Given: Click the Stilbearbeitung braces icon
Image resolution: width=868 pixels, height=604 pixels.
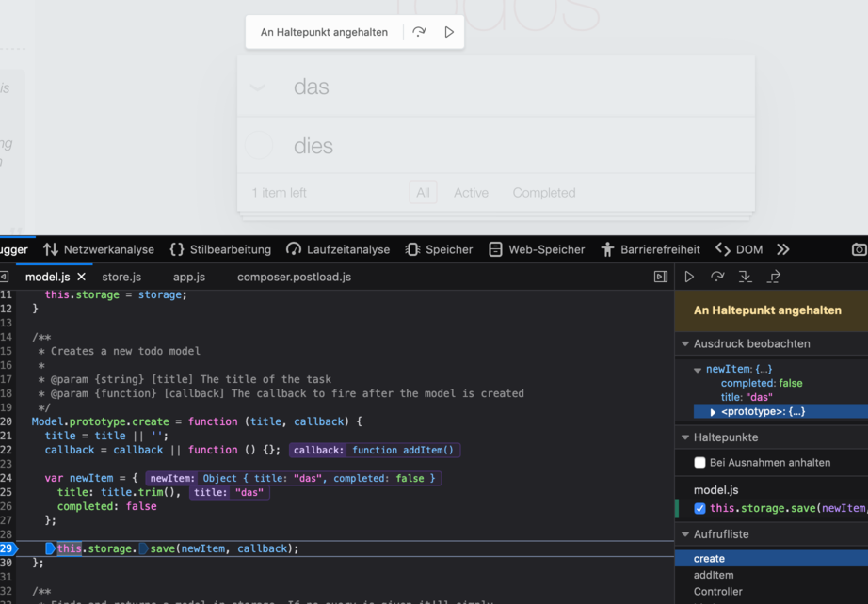Looking at the screenshot, I should (x=177, y=249).
